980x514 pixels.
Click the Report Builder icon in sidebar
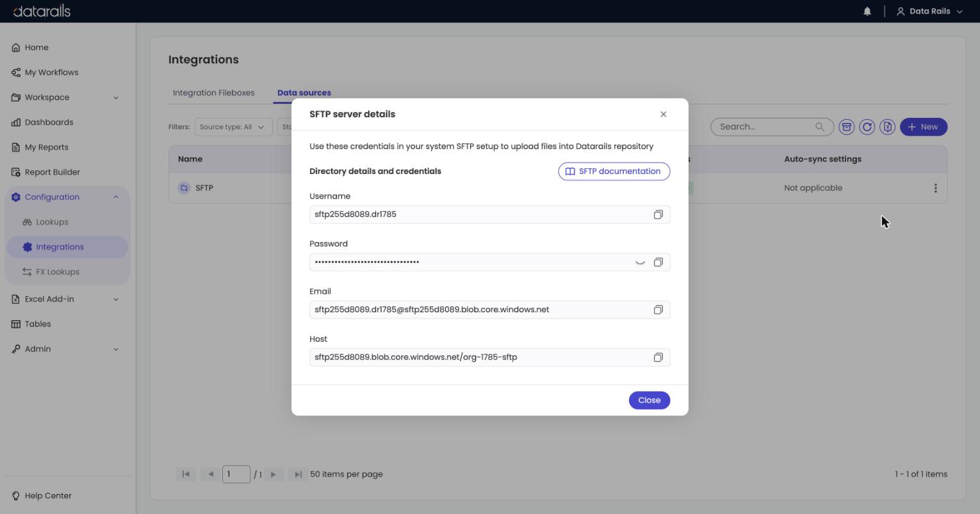point(16,172)
